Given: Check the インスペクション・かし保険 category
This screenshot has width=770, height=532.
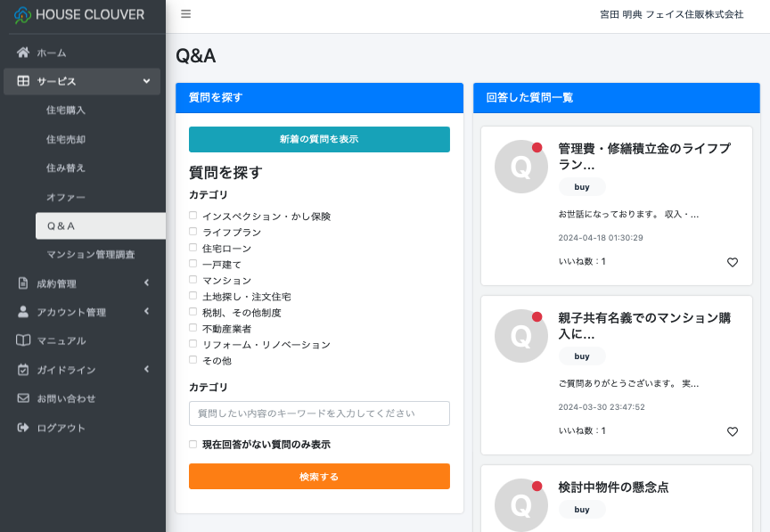Looking at the screenshot, I should click(x=193, y=215).
